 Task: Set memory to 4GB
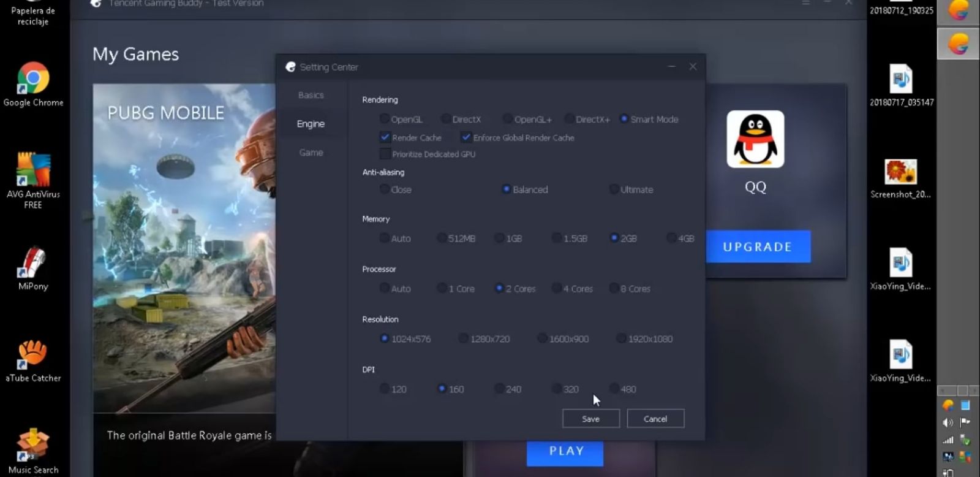coord(671,238)
